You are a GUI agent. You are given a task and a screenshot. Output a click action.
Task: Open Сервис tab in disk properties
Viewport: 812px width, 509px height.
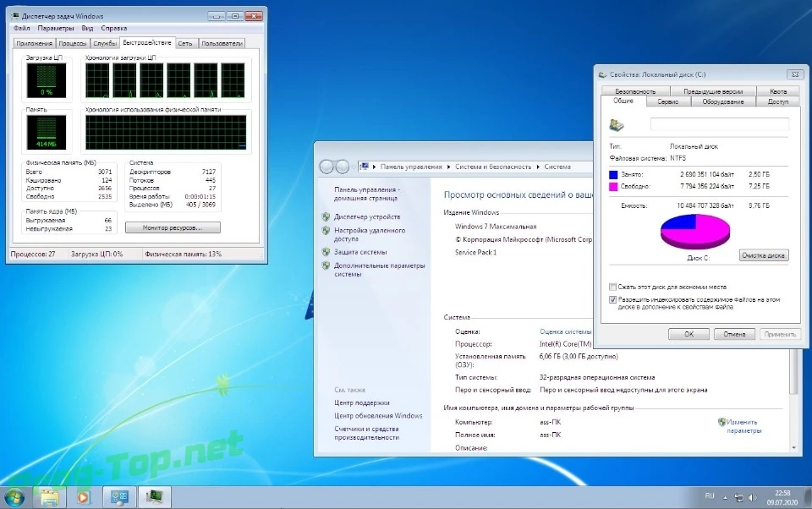pyautogui.click(x=668, y=101)
